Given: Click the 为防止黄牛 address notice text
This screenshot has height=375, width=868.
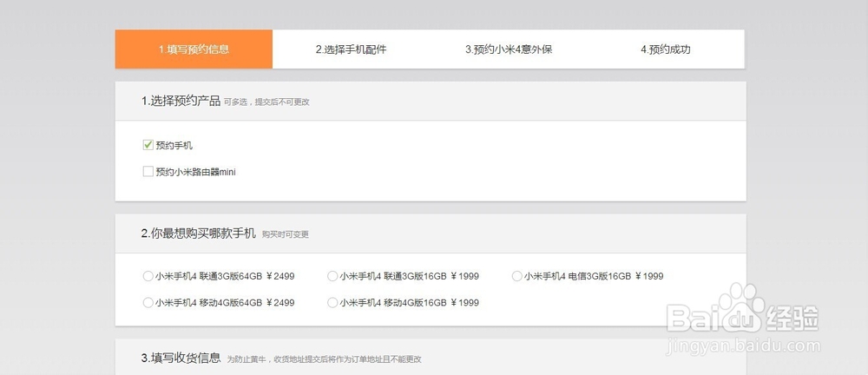Looking at the screenshot, I should pos(325,359).
